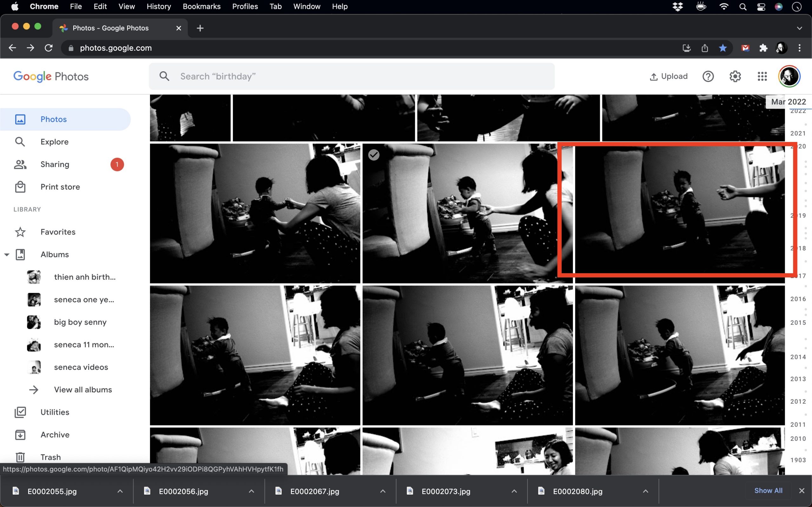
Task: Click the Upload button
Action: [668, 76]
